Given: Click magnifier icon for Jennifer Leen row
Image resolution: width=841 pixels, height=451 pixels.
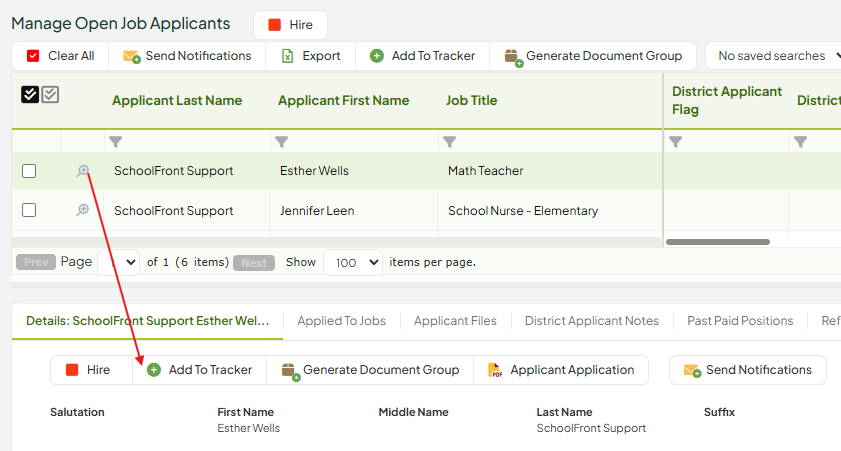Looking at the screenshot, I should (x=83, y=210).
